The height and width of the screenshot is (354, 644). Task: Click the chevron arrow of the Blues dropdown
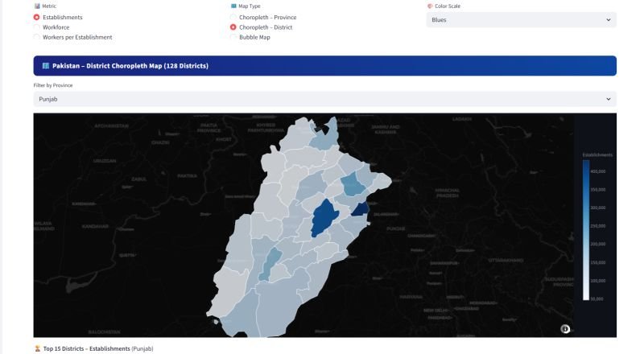pos(608,20)
